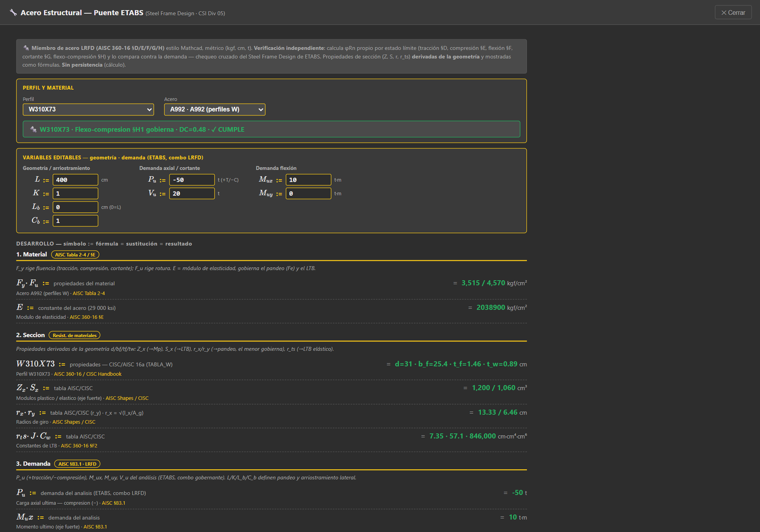Screen dimensions: 760x532
Task: Click the icon in the green W310X73 result banner
Action: [33, 129]
